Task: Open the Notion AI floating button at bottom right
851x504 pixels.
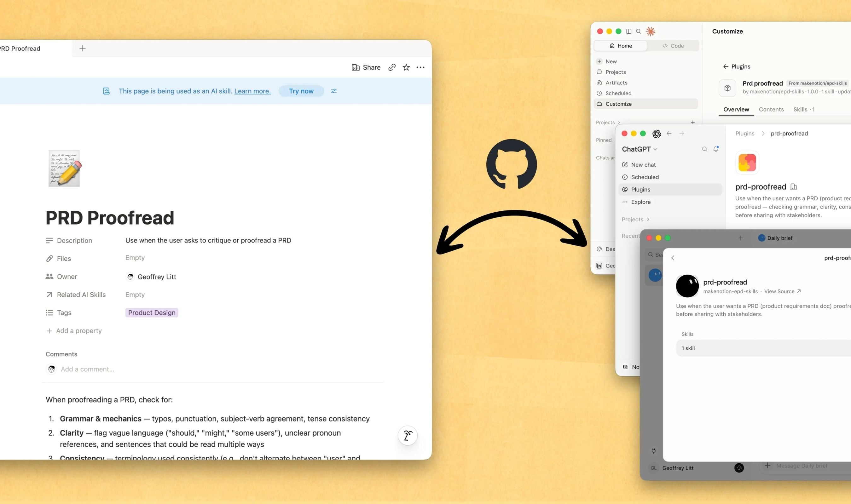Action: point(407,435)
